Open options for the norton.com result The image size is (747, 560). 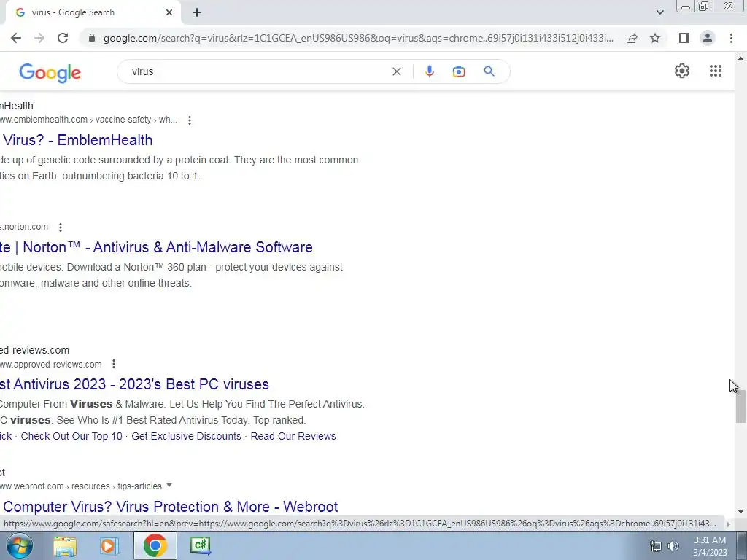(61, 227)
